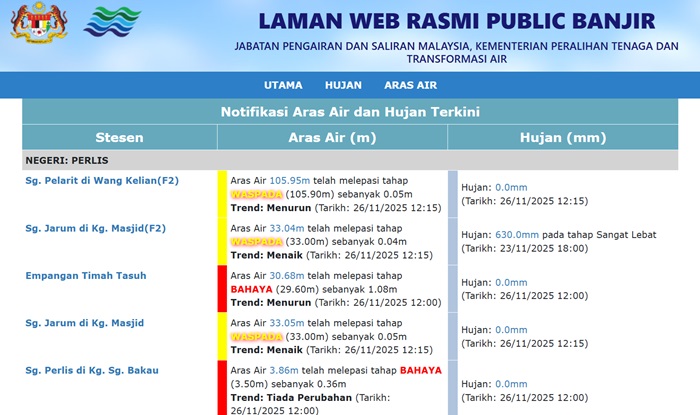Click Trend: Menurun for Wang Kelian
700x415 pixels.
[271, 208]
